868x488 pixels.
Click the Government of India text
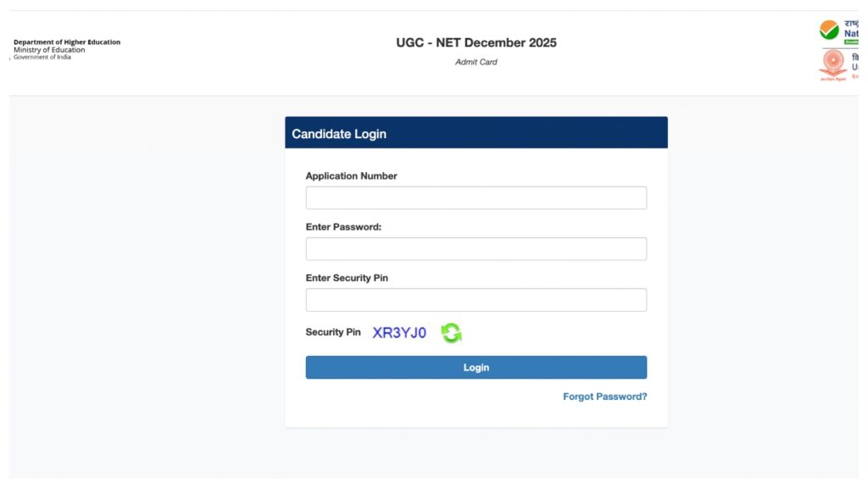(x=44, y=56)
